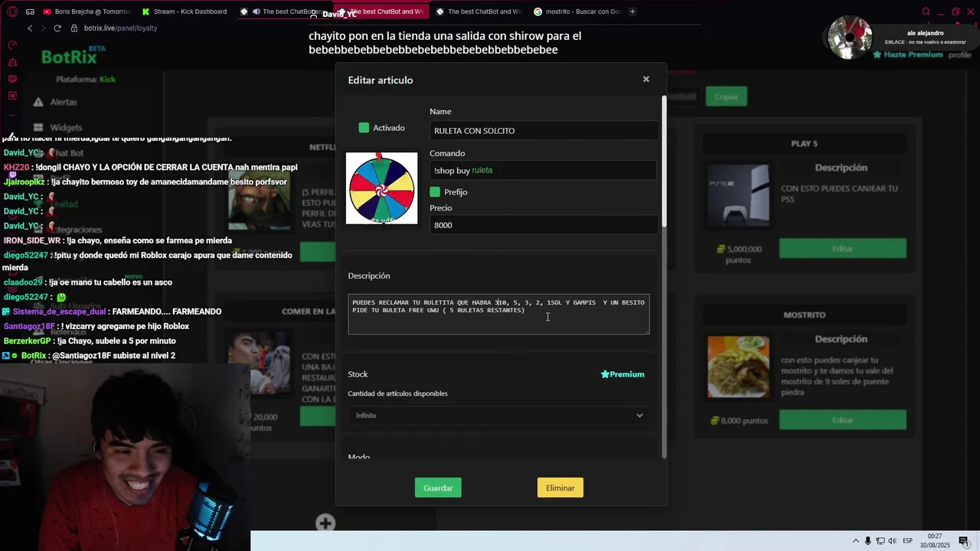Click the microphone tray icon
The image size is (980, 551).
[868, 541]
